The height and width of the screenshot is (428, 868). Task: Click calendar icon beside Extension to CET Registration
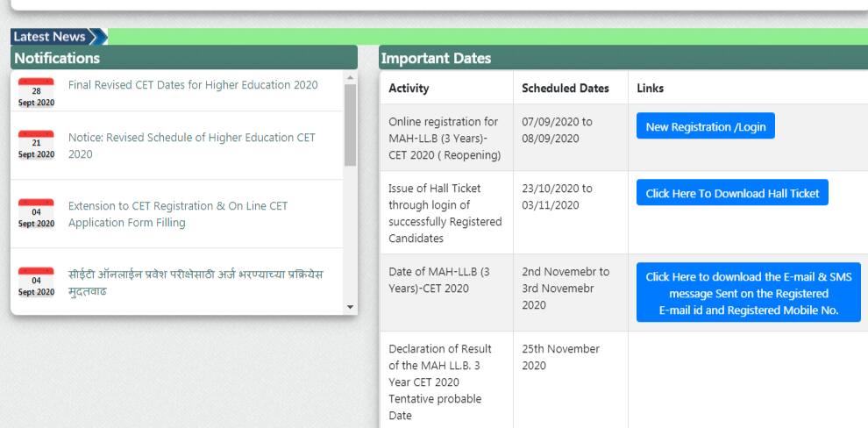36,213
